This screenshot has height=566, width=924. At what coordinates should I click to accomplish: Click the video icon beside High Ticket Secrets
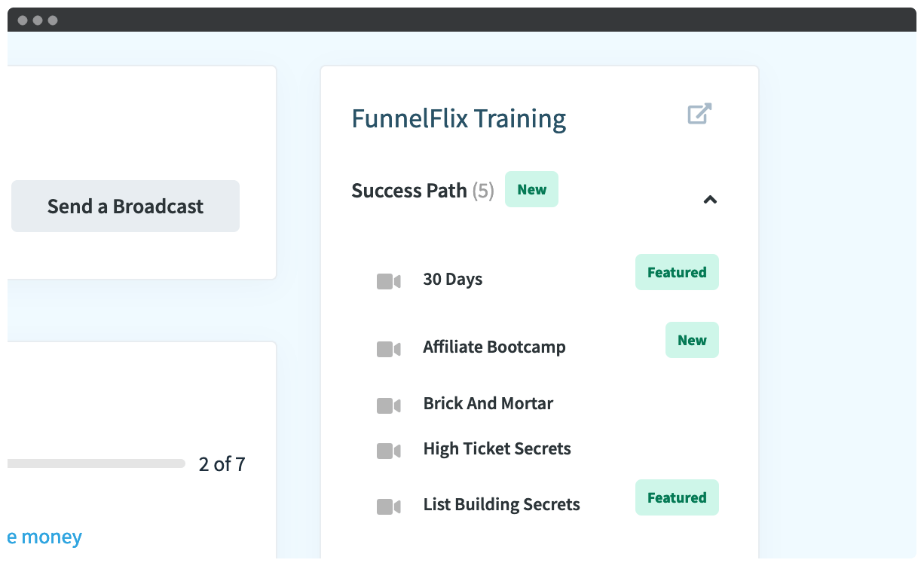click(x=388, y=451)
